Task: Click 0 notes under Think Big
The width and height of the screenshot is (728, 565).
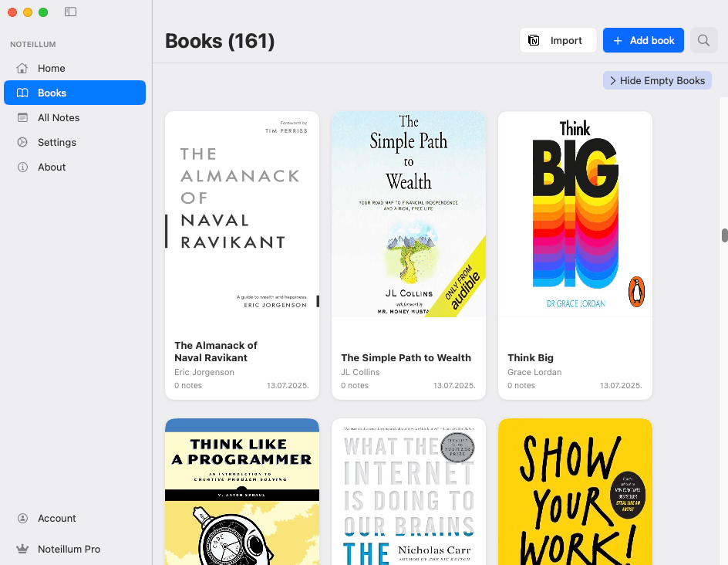Action: 521,386
